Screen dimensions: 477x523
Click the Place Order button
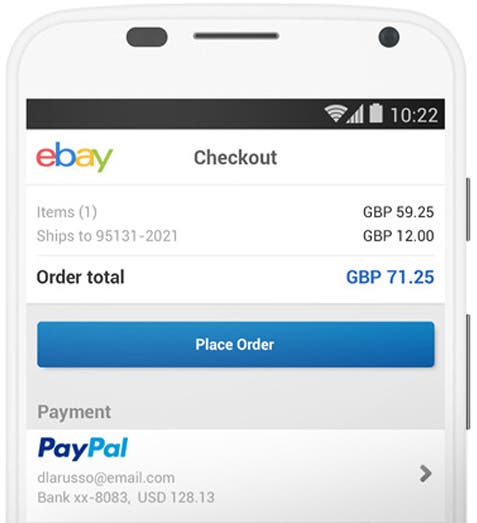(x=235, y=345)
